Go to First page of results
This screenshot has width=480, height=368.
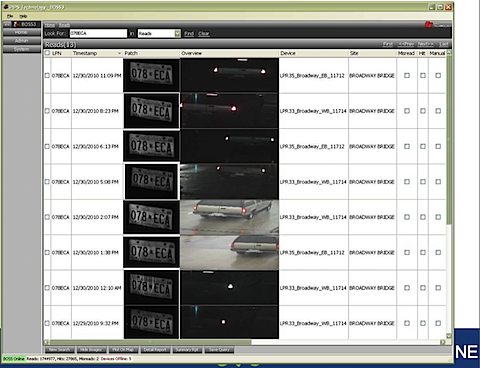click(x=388, y=44)
